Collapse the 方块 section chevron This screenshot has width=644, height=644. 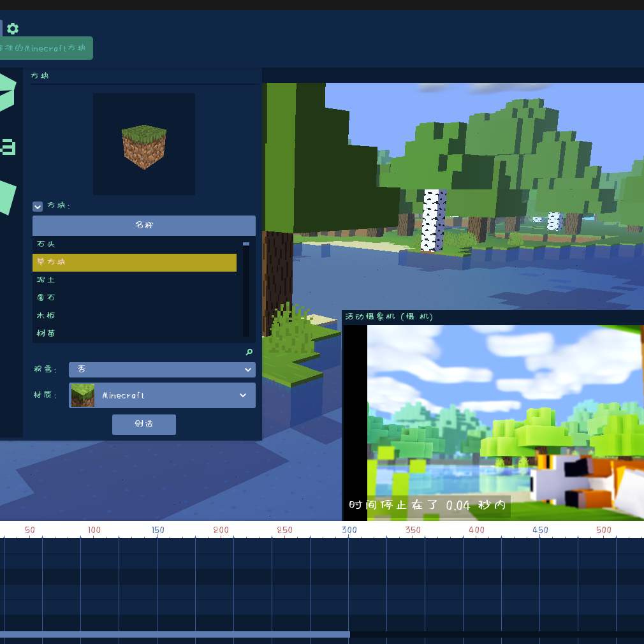tap(38, 207)
